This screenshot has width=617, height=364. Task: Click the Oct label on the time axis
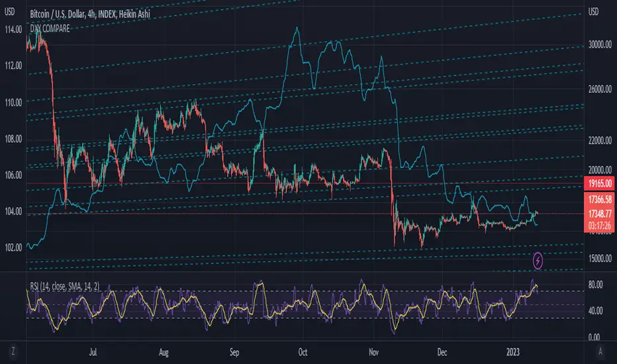click(x=303, y=352)
